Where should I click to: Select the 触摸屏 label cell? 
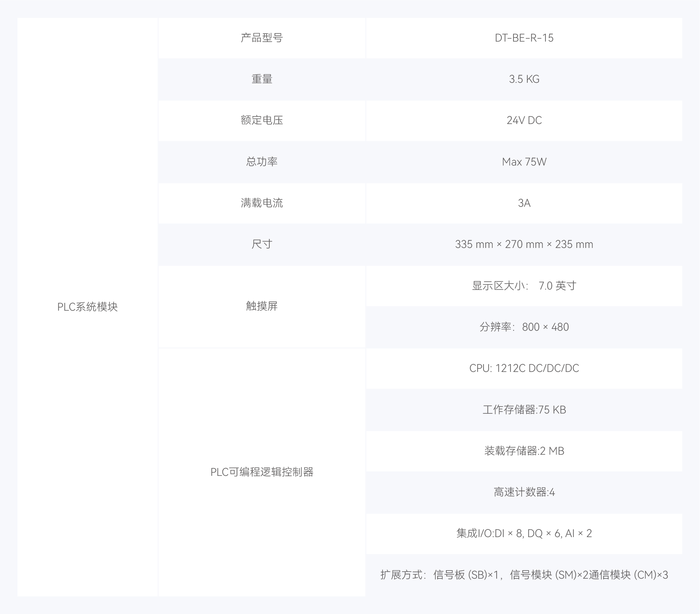pyautogui.click(x=262, y=306)
